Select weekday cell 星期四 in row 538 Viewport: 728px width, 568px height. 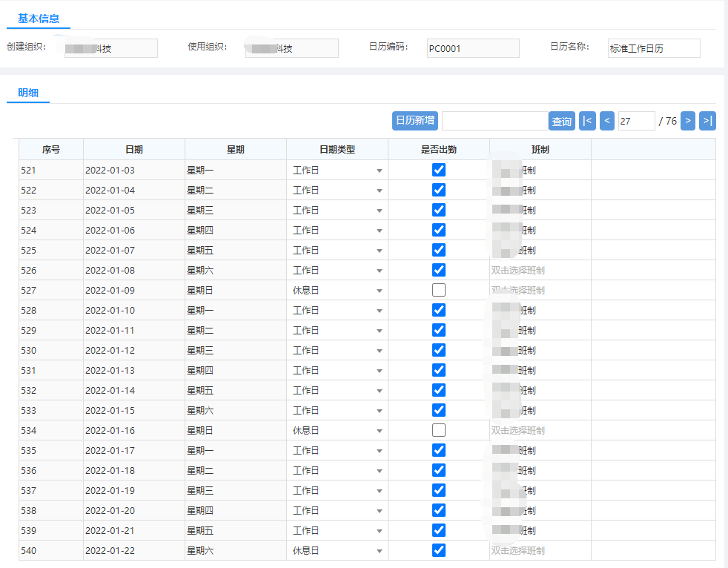[236, 510]
